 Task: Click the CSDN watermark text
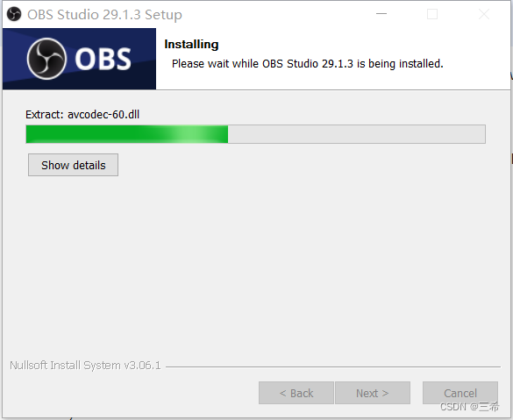tap(469, 407)
